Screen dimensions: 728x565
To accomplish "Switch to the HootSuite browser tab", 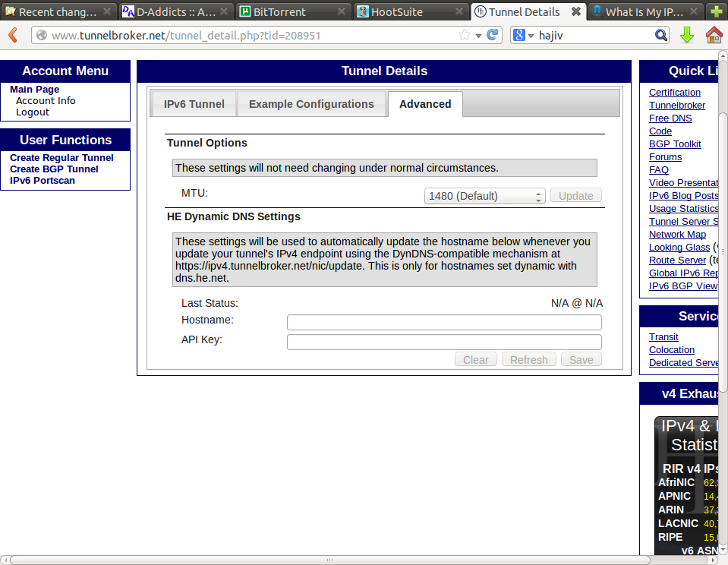I will coord(410,11).
